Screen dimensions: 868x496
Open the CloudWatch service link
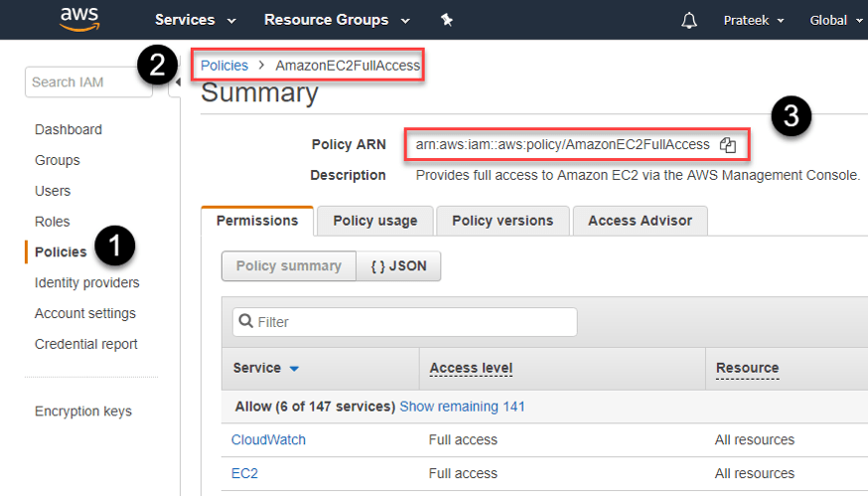[268, 439]
